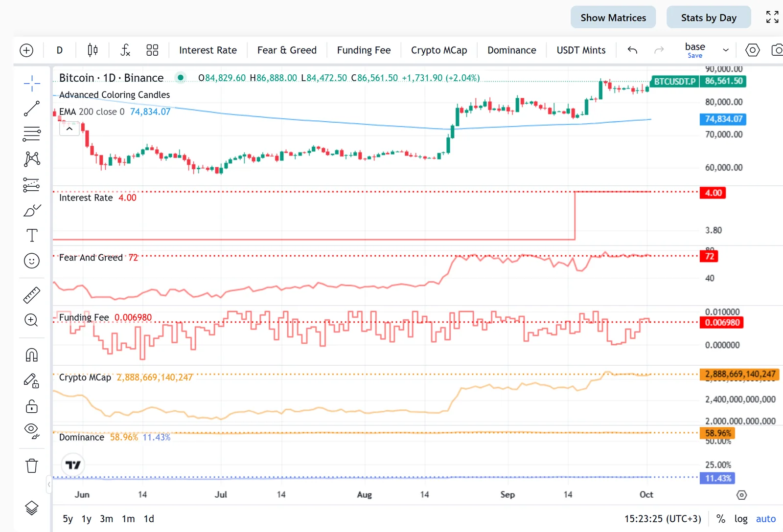Toggle magnet mode for drawings
Image resolution: width=783 pixels, height=532 pixels.
[x=32, y=355]
